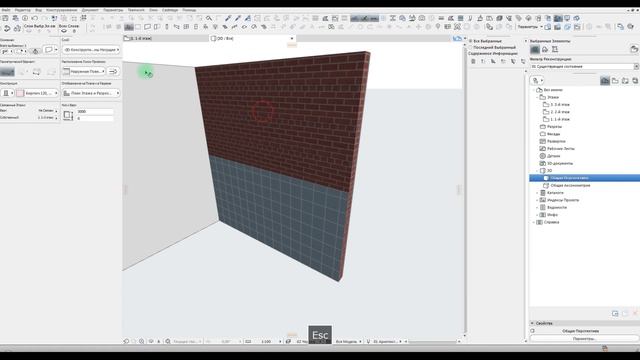This screenshot has height=360, width=640.
Task: Open the Документ menu
Action: tap(90, 10)
